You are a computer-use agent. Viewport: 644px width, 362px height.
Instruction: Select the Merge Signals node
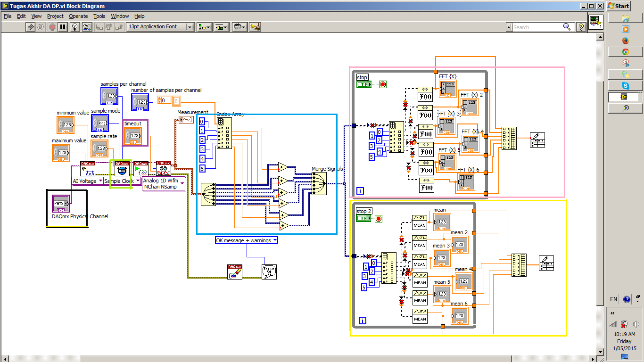(319, 183)
